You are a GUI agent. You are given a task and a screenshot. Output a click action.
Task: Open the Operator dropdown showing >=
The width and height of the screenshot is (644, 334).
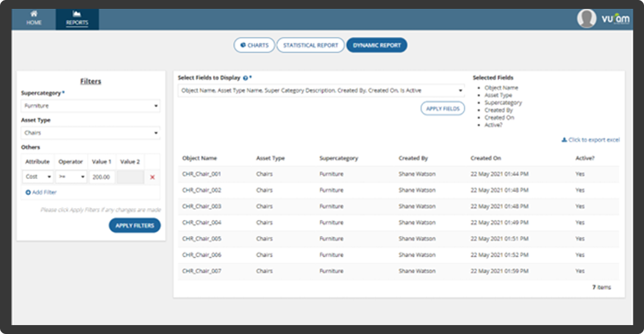(71, 177)
